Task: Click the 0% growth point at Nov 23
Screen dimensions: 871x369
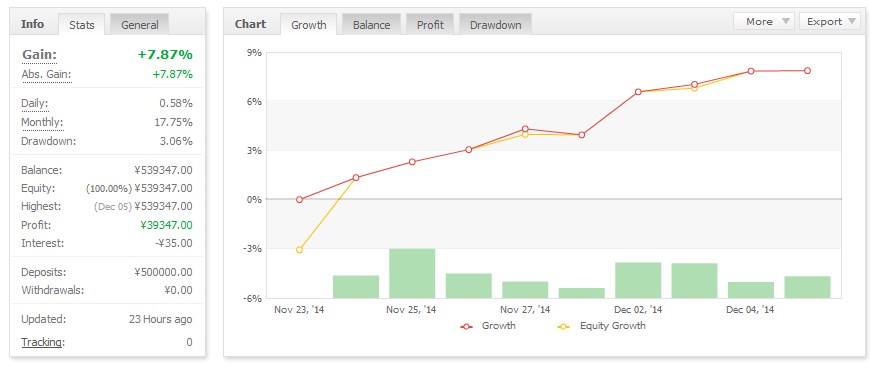Action: (x=299, y=200)
